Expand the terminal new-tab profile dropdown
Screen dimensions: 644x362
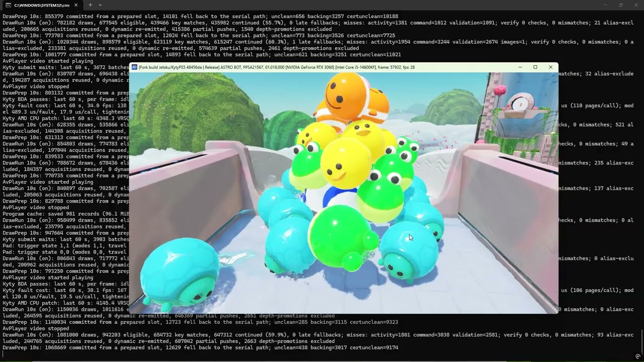point(100,5)
